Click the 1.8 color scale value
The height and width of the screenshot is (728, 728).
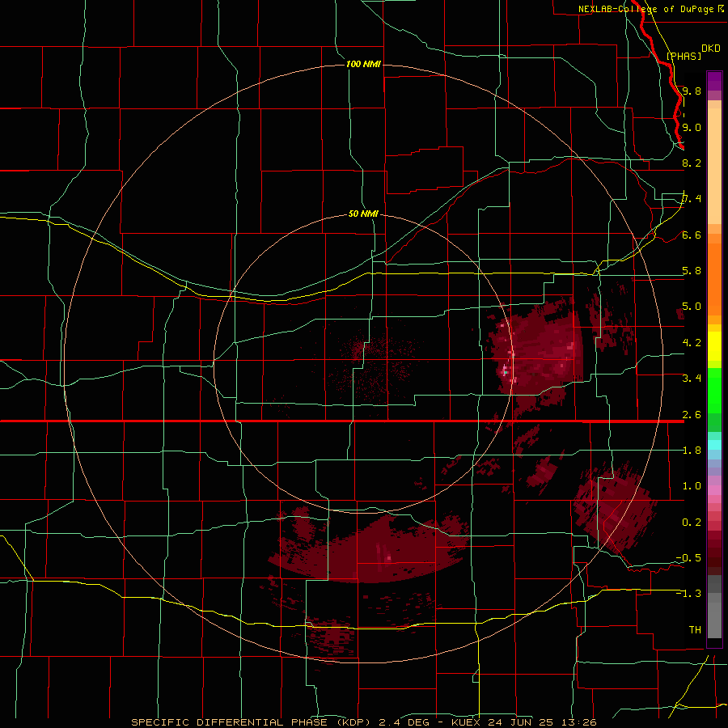click(x=692, y=451)
